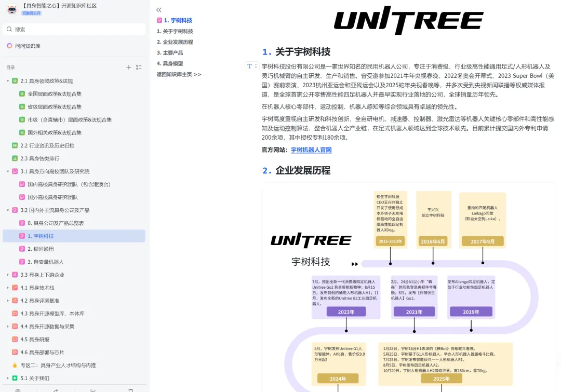This screenshot has height=392, width=561.
Task: Collapse the 3.1 具身方向高校团队及研究院 section
Action: pyautogui.click(x=7, y=171)
